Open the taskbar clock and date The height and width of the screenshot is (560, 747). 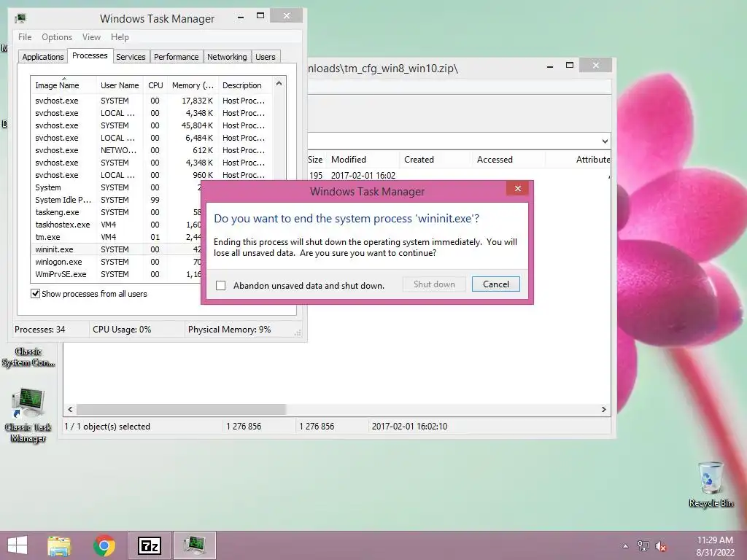click(x=715, y=546)
